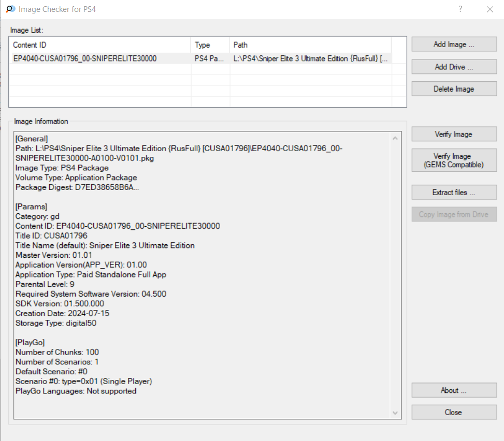
Task: Open the Add Image dialog
Action: (454, 45)
